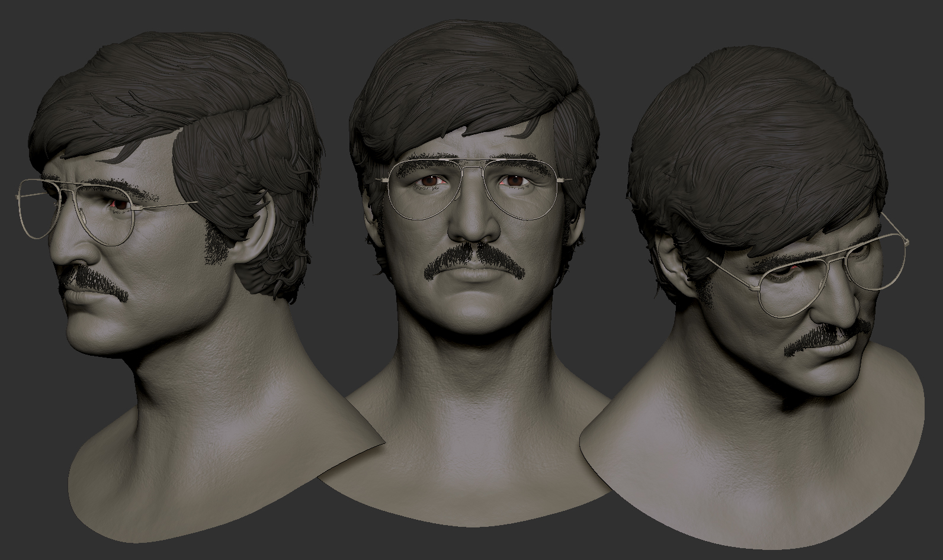Image resolution: width=943 pixels, height=560 pixels.
Task: Select the center bust's mustache
Action: [474, 260]
